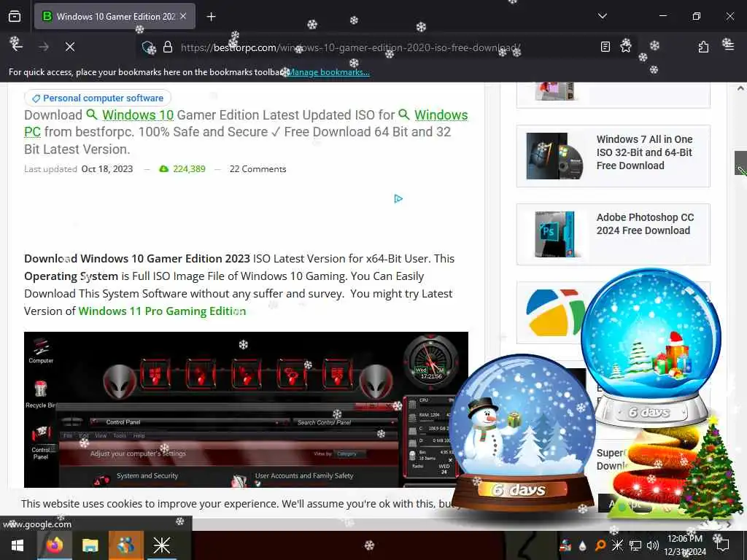
Task: Close the Windows 10 Gamer Edition tab
Action: (x=183, y=17)
